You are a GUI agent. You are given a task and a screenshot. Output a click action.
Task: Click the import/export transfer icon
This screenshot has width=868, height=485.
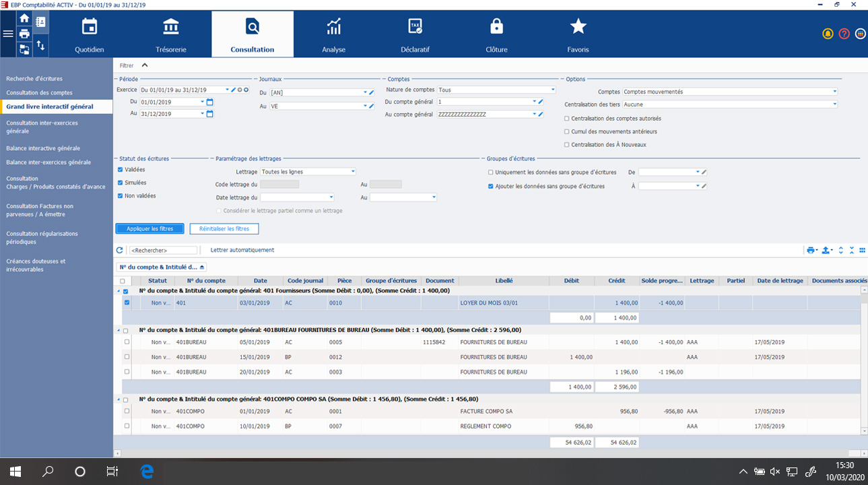[x=40, y=47]
